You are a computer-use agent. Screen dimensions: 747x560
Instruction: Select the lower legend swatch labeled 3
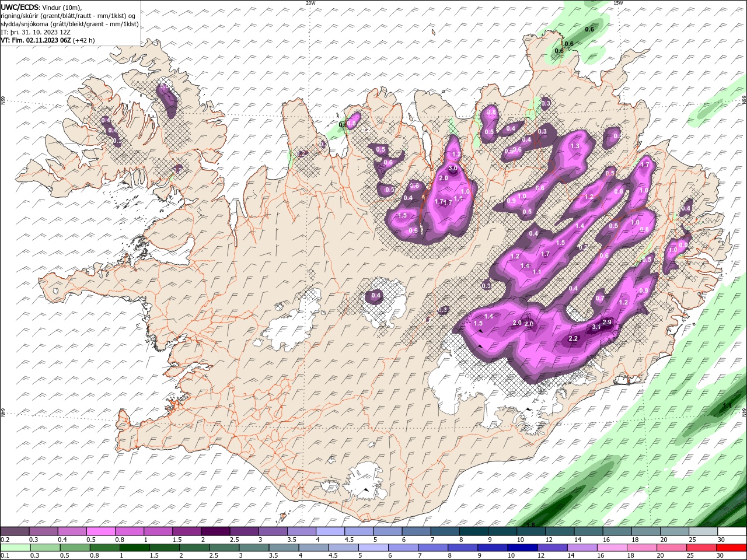(254, 548)
